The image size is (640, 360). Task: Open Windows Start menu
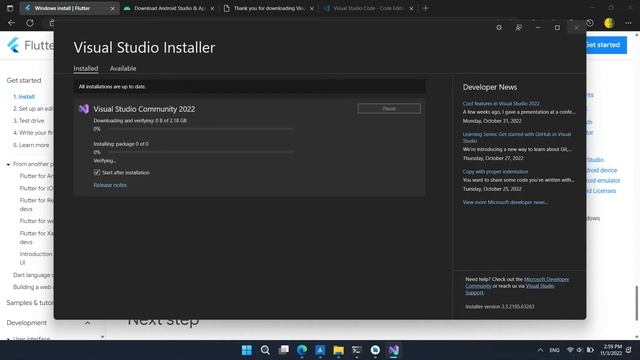coord(247,350)
